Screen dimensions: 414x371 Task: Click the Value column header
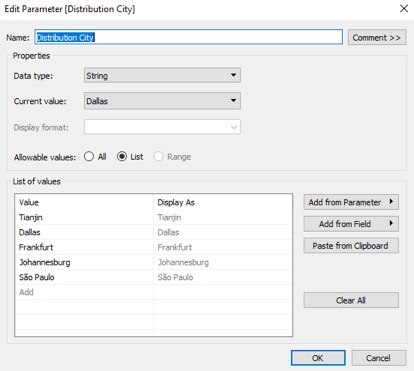pyautogui.click(x=84, y=202)
